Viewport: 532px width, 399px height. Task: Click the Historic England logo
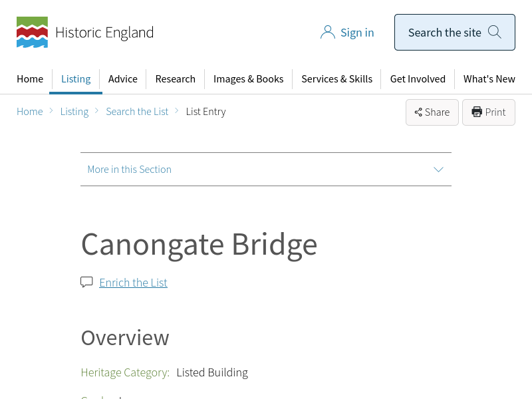click(84, 33)
